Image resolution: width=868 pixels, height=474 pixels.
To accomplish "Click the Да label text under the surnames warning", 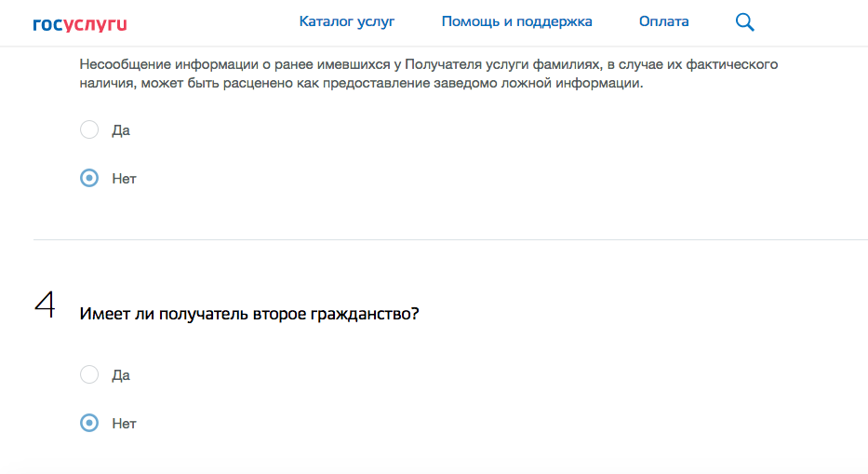I will click(121, 130).
